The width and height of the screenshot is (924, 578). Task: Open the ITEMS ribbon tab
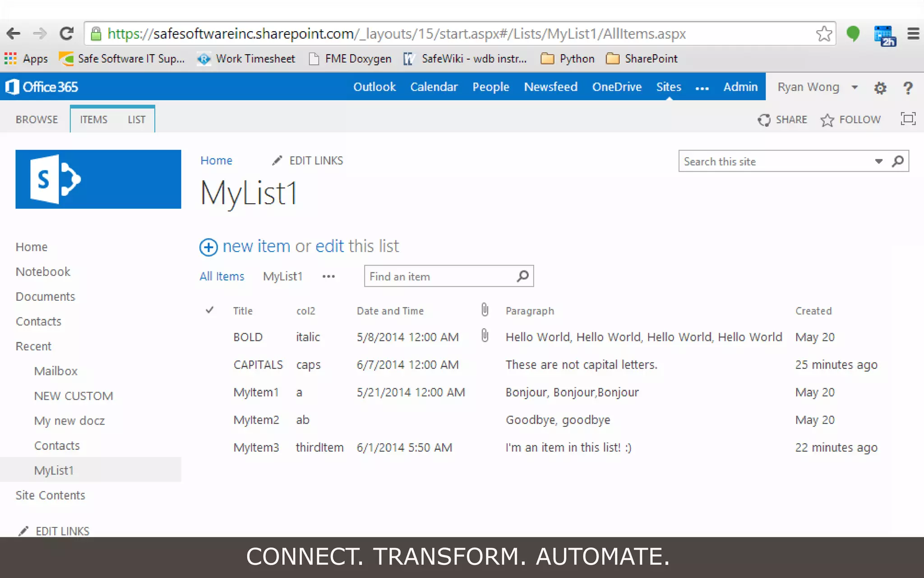coord(94,120)
